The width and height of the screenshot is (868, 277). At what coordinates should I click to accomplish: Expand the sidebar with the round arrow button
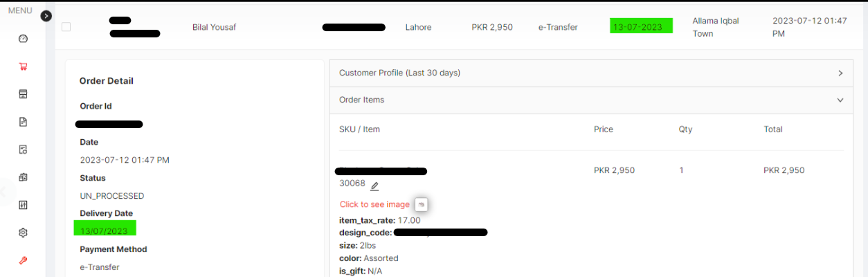pos(46,16)
